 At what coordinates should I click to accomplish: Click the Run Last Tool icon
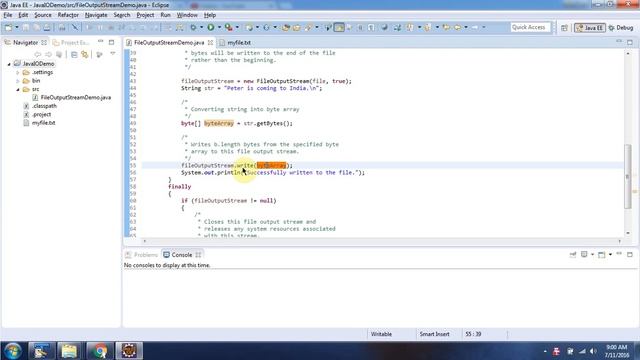coord(229,27)
